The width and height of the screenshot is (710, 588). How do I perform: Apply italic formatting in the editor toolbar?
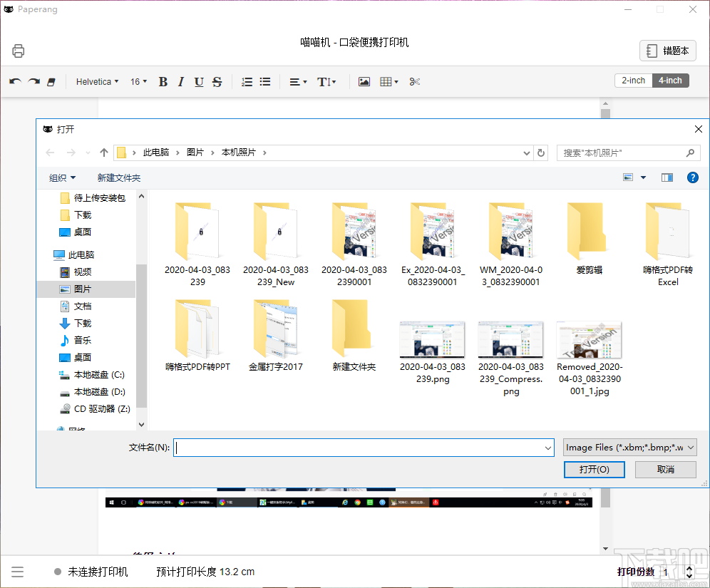(180, 82)
